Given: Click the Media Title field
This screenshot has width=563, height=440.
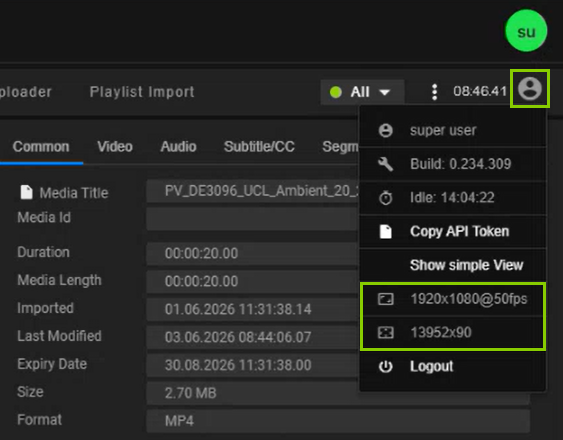Looking at the screenshot, I should tap(253, 191).
